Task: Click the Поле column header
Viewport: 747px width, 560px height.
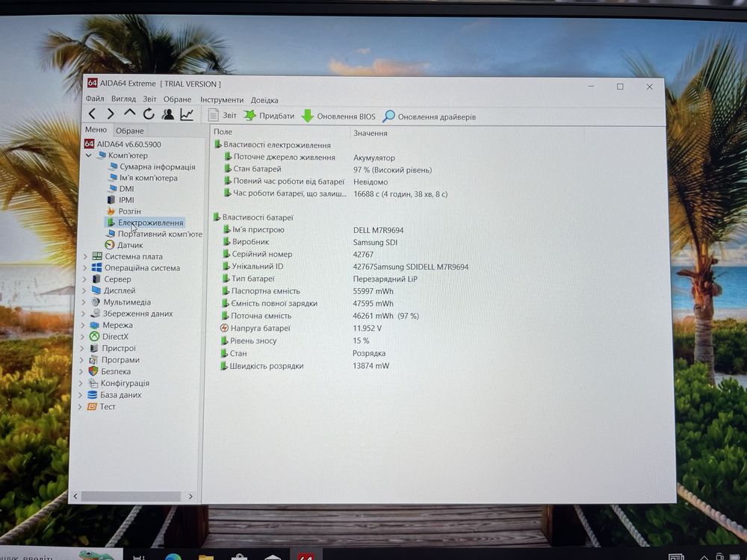Action: coord(279,132)
